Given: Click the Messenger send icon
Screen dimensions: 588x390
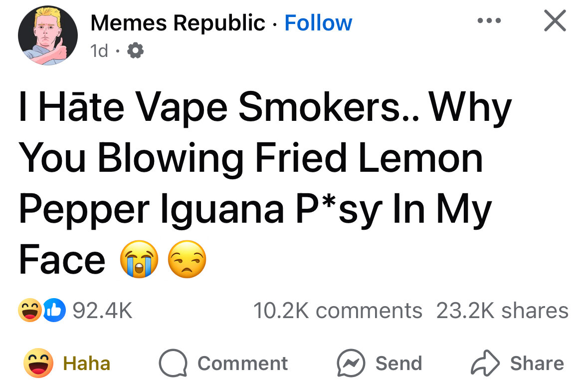Looking at the screenshot, I should pyautogui.click(x=351, y=363).
